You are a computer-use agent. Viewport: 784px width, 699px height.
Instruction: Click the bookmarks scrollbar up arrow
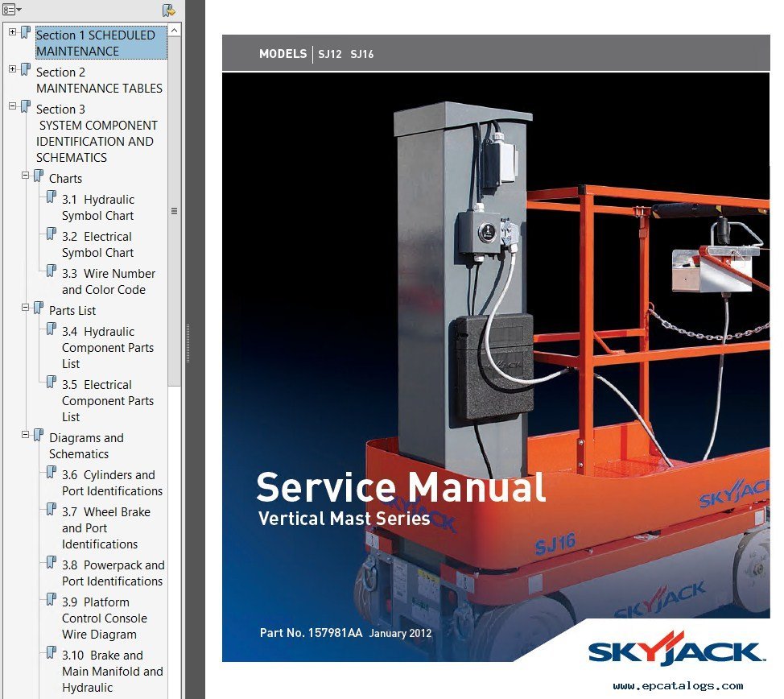pos(175,30)
